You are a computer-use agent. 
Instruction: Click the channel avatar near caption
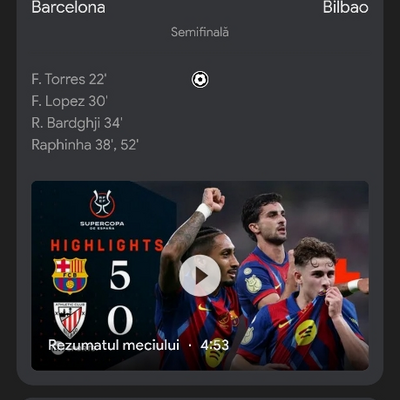point(58,348)
